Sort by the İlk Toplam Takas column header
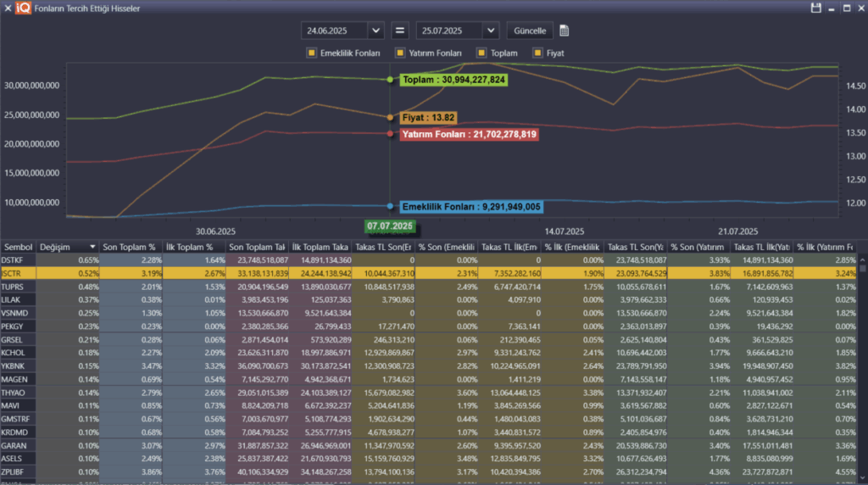This screenshot has width=868, height=485. [320, 247]
